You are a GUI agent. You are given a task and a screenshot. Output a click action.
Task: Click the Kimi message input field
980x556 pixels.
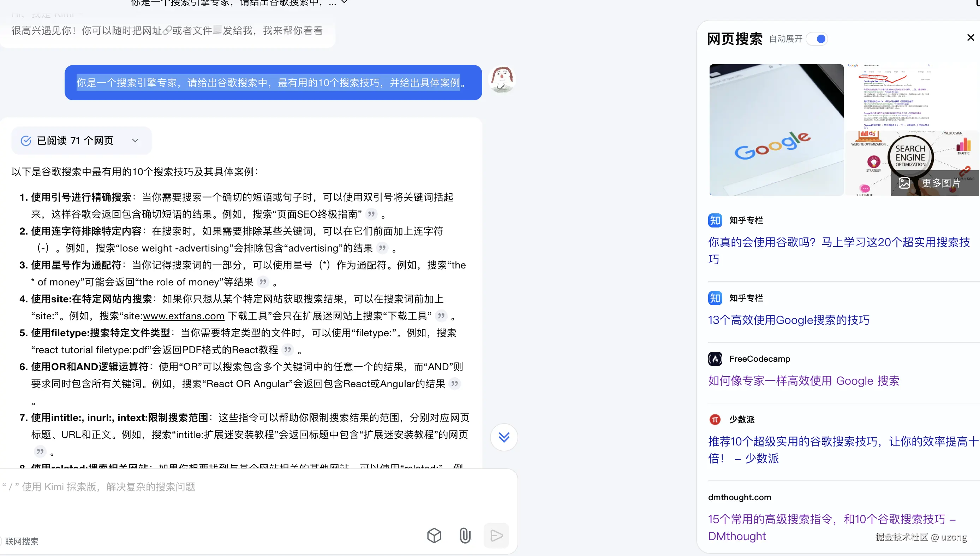[229, 496]
